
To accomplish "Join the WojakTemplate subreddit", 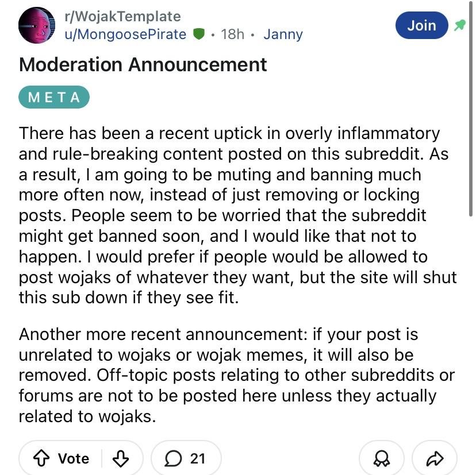I will (x=421, y=25).
